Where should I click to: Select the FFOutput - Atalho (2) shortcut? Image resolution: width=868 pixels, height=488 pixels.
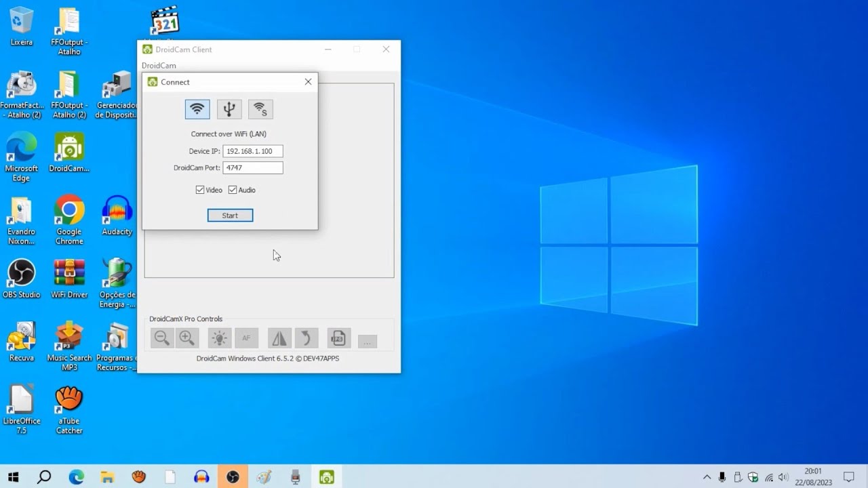(69, 94)
